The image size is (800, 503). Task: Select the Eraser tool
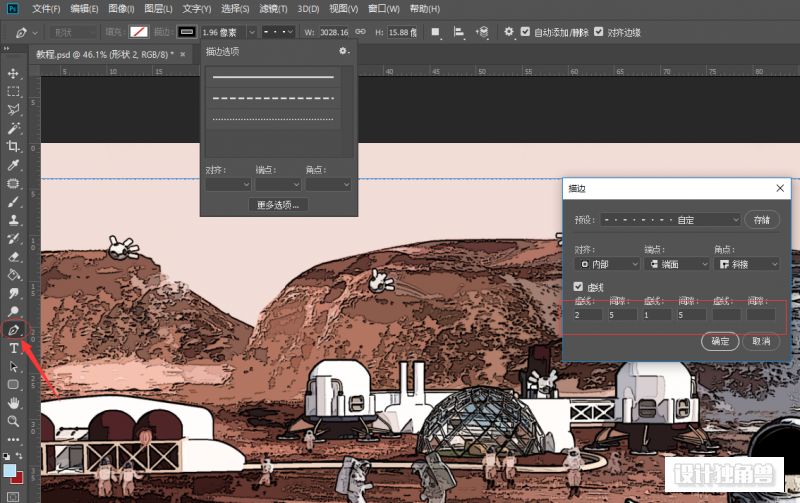[13, 257]
